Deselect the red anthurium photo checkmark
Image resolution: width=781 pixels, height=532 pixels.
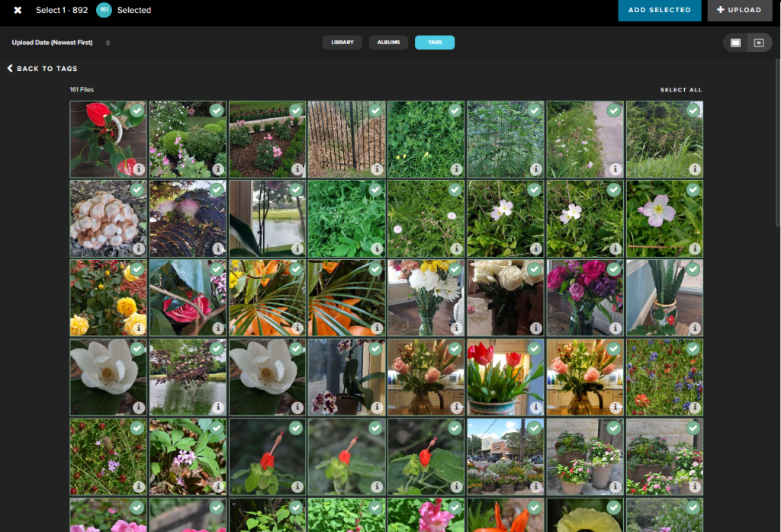(x=137, y=111)
